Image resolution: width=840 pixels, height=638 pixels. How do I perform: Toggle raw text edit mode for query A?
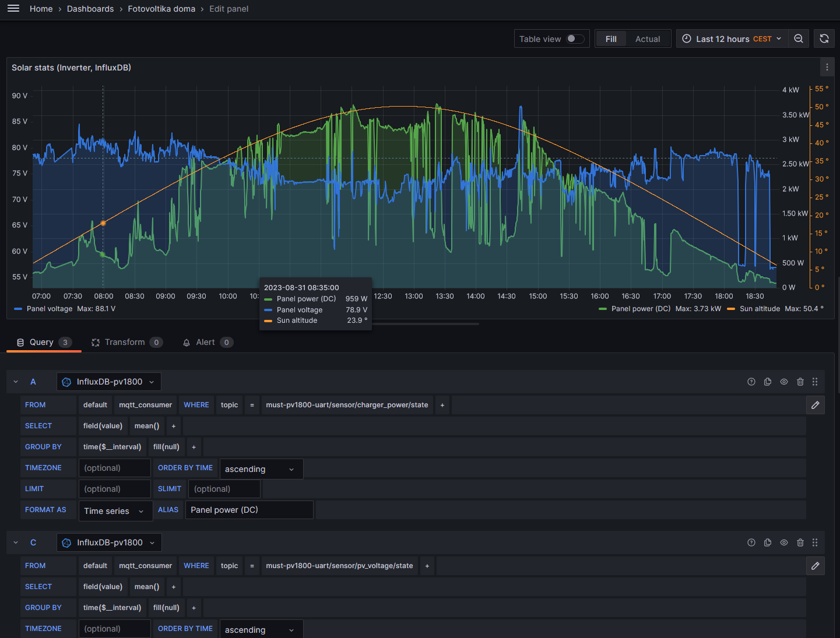pos(815,405)
